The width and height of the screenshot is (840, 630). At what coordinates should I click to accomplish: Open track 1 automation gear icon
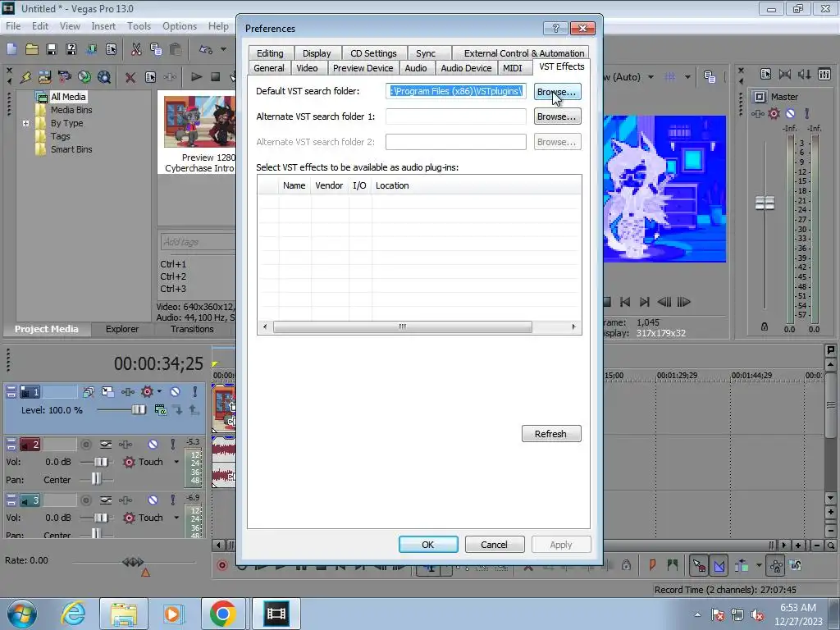click(147, 392)
